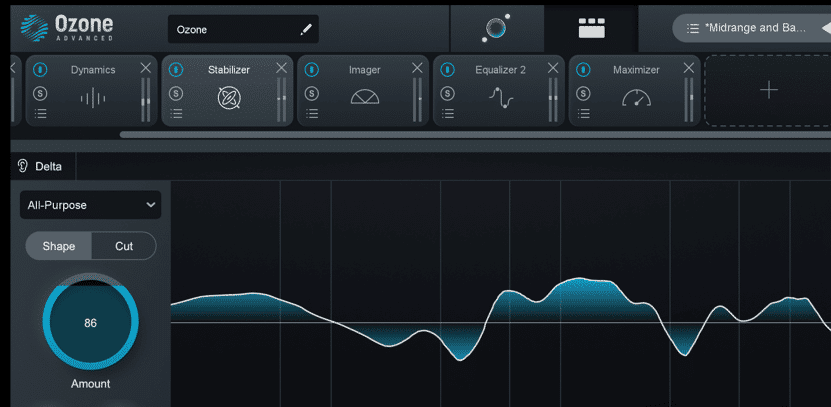
Task: Remove the Maximizer module
Action: click(688, 68)
